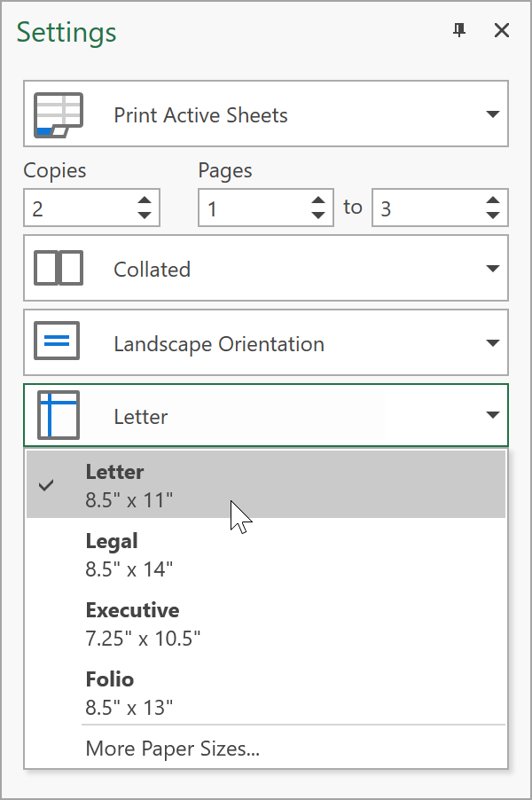532x800 pixels.
Task: Expand the Landscape Orientation dropdown arrow
Action: [x=493, y=343]
